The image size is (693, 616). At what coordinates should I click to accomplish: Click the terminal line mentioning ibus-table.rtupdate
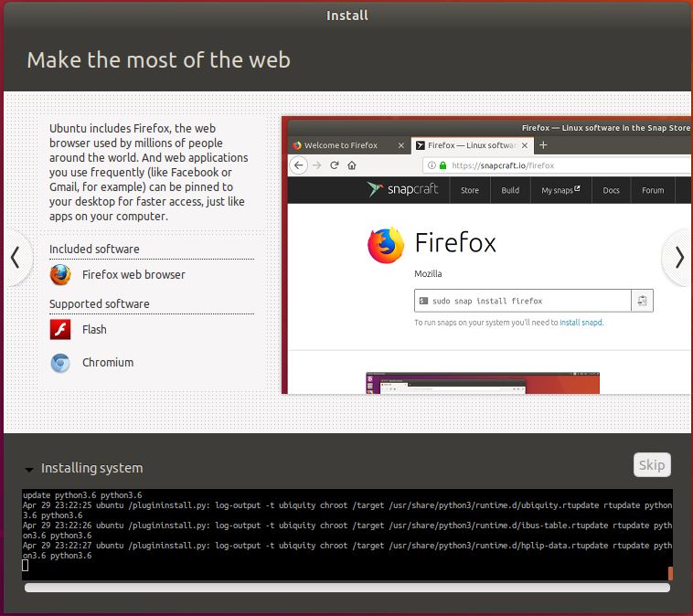pyautogui.click(x=347, y=530)
